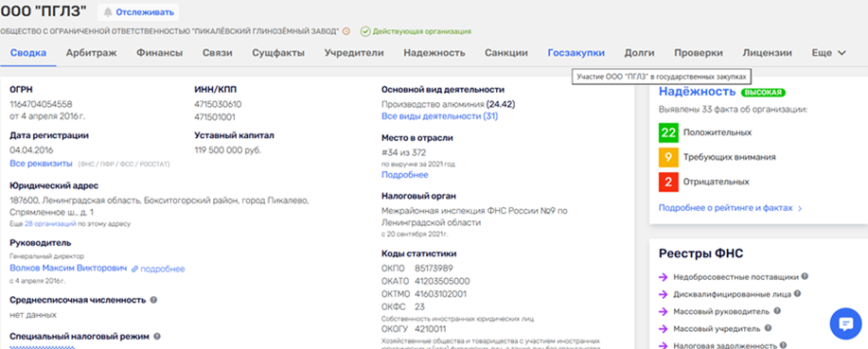Click info icon next to Массовый учредитель
Viewport: 868px width, 349px height.
768,328
